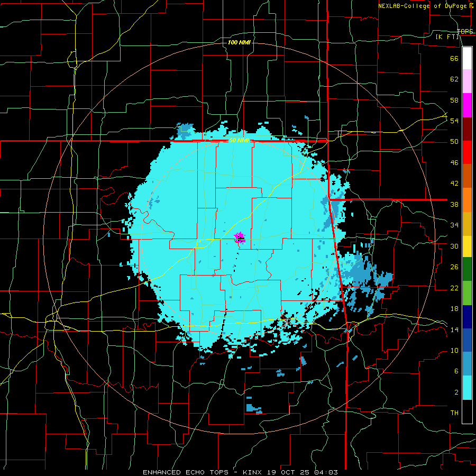Click the TOPS legend title
This screenshot has height=476, width=476.
coord(465,31)
